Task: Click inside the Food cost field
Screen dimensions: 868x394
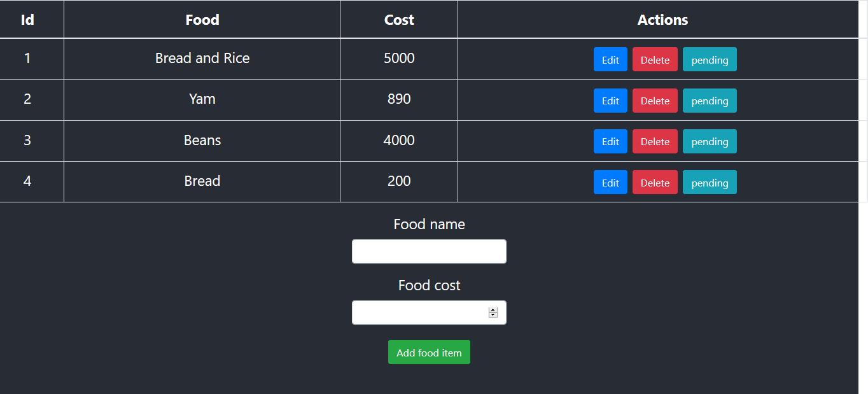Action: [x=420, y=312]
